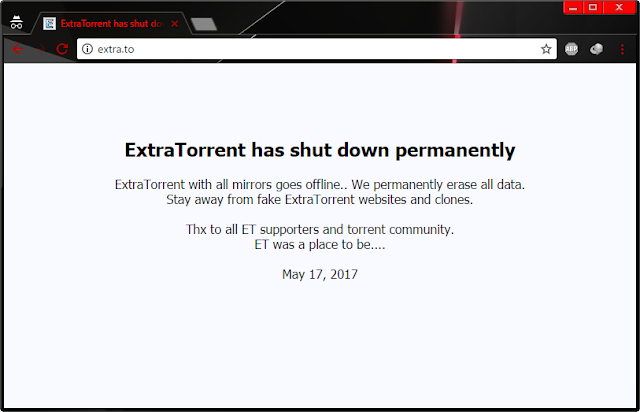Click the tab's page favicon
This screenshot has height=412, width=640.
pos(49,24)
